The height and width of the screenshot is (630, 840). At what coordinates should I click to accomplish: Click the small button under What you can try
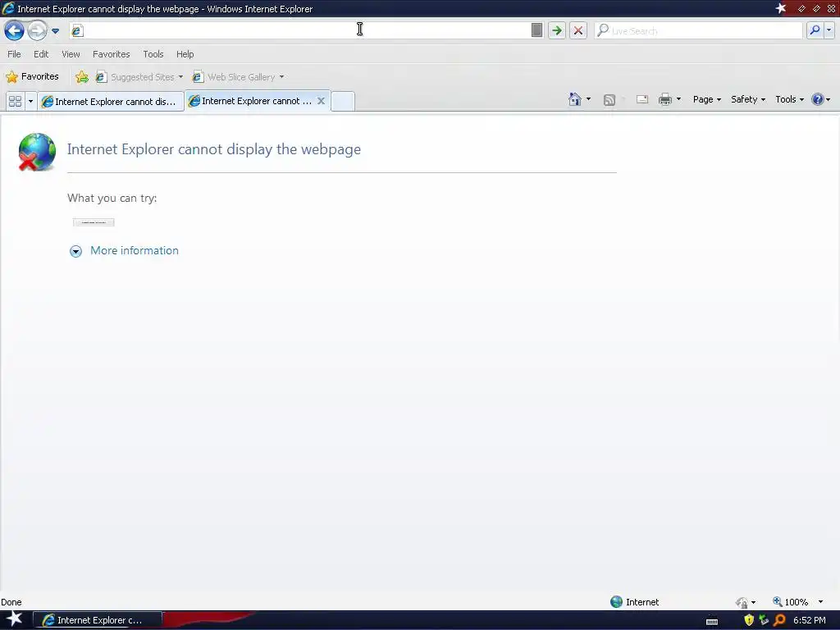(94, 222)
